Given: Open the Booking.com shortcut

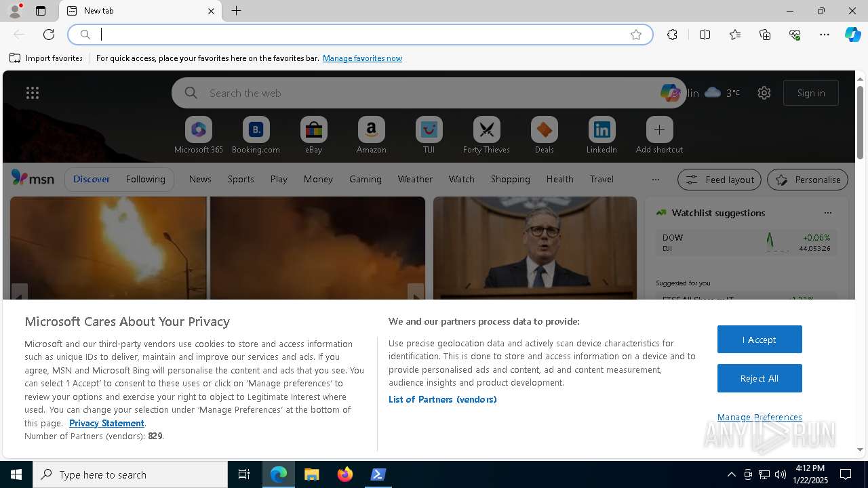Looking at the screenshot, I should pos(256,136).
